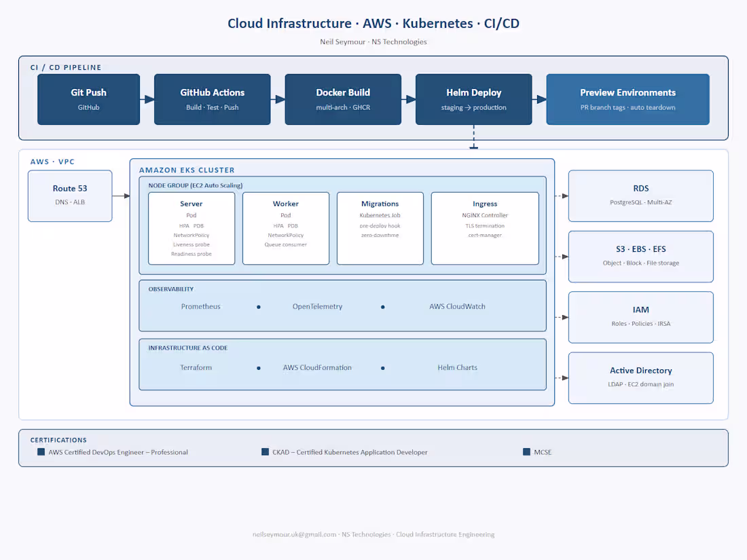Viewport: 747px width, 560px height.
Task: Click the AWS CloudWatch label
Action: [x=457, y=306]
